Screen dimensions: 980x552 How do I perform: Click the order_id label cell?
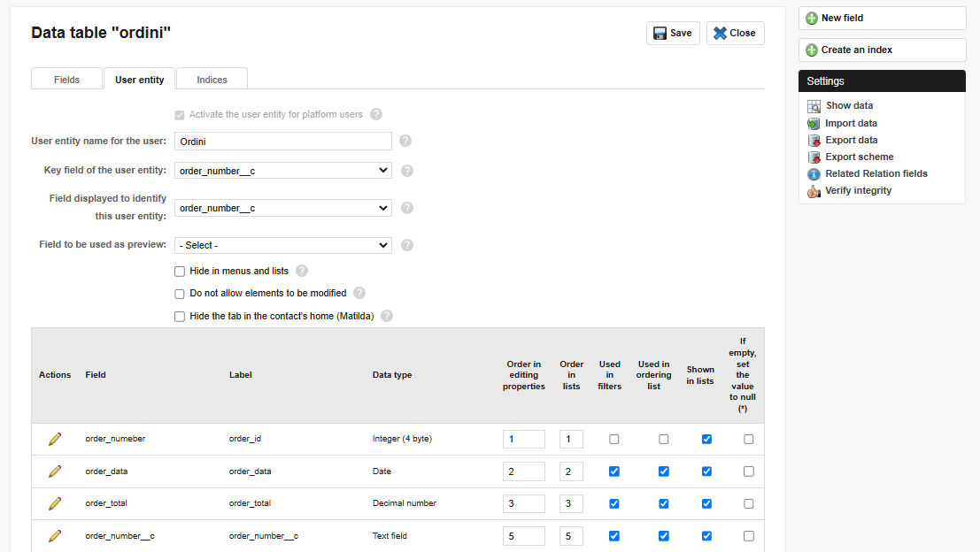pos(245,439)
